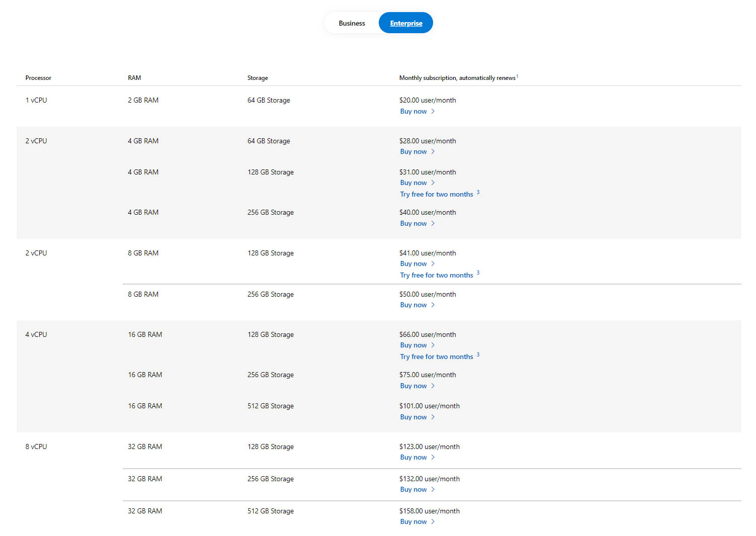Buy the $101.00 user/month plan
This screenshot has width=756, height=536.
coord(413,417)
